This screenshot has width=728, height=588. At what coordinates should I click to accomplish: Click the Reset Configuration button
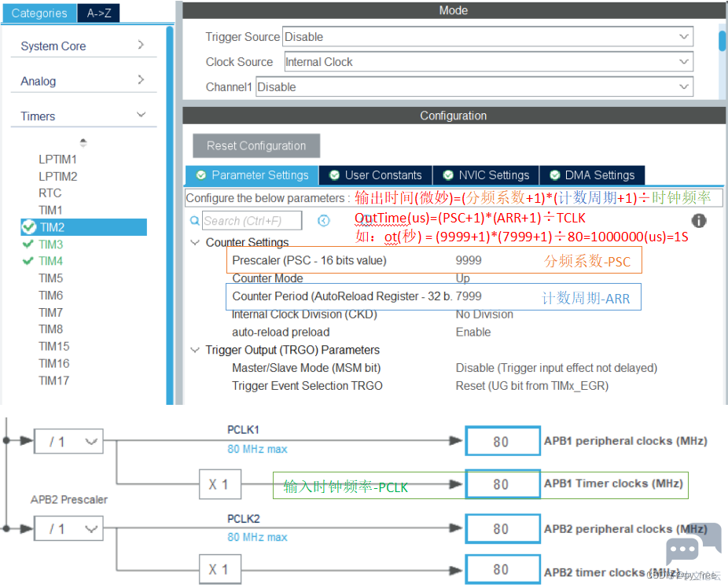(x=256, y=145)
